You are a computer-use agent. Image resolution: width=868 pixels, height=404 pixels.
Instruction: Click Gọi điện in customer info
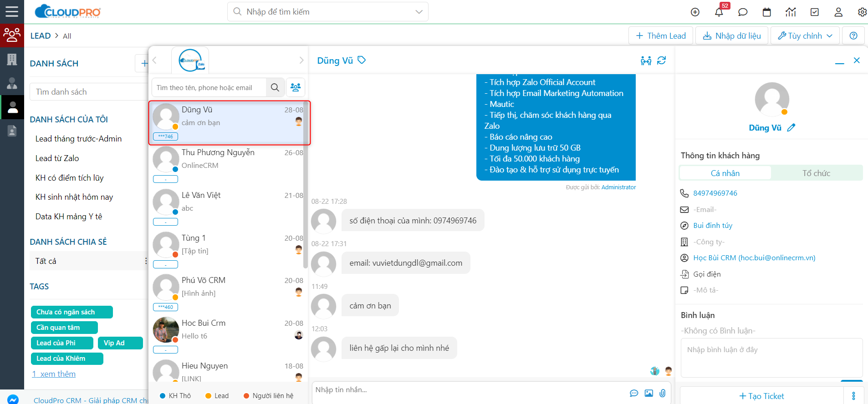[x=707, y=274]
